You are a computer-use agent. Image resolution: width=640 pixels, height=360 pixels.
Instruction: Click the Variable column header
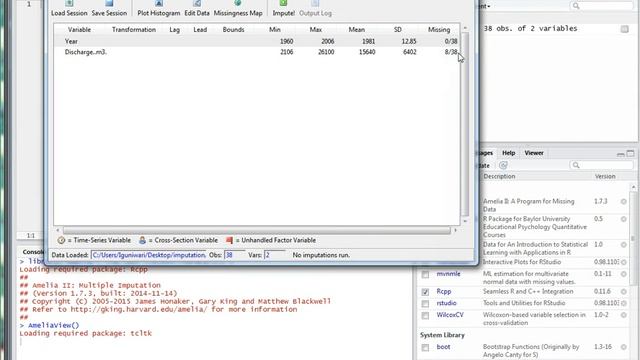(x=79, y=30)
